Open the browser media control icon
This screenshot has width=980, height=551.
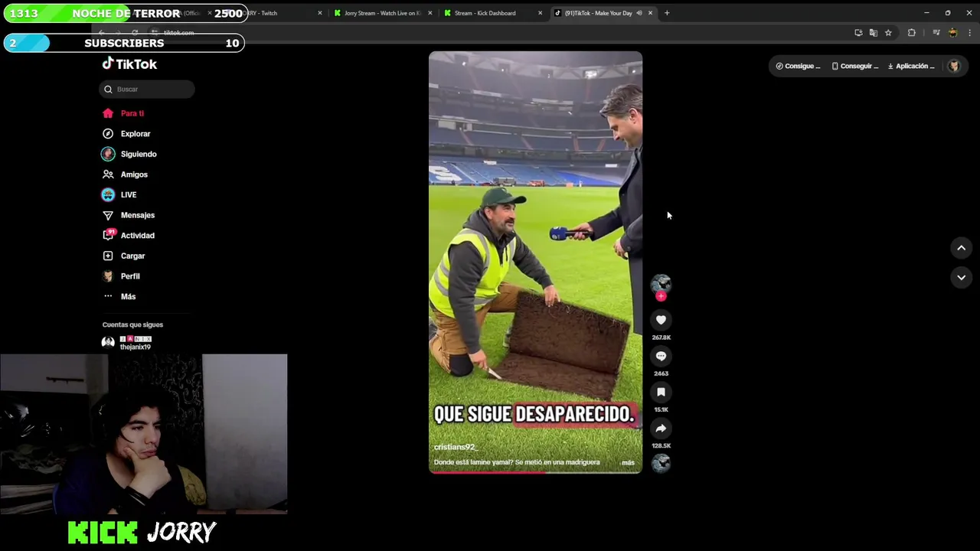click(936, 33)
